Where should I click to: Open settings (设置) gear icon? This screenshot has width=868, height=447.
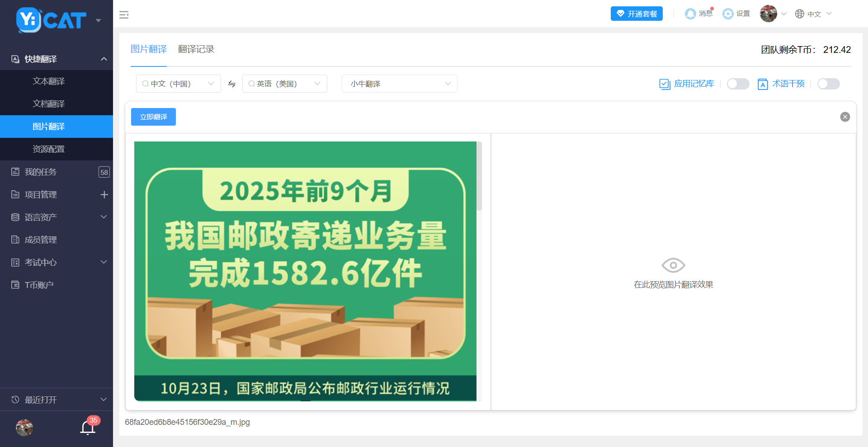point(728,14)
